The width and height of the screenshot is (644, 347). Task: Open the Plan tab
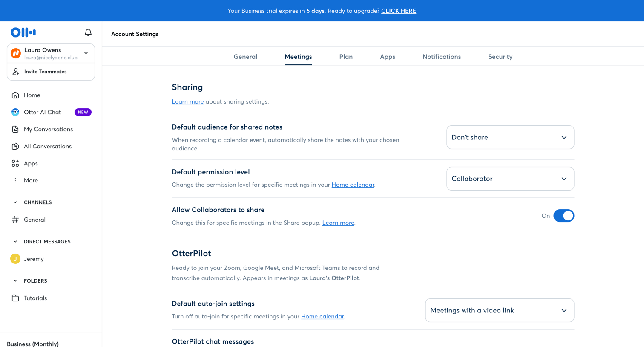(346, 57)
